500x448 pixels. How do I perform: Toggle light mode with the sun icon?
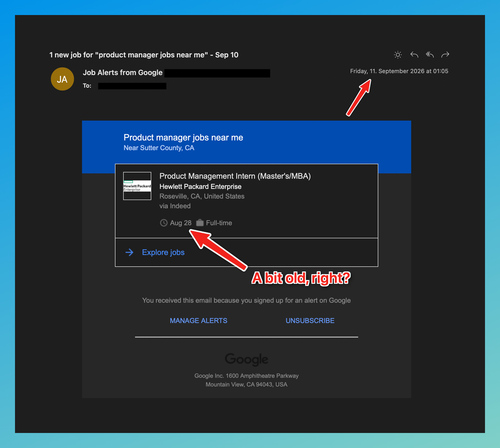coord(398,55)
